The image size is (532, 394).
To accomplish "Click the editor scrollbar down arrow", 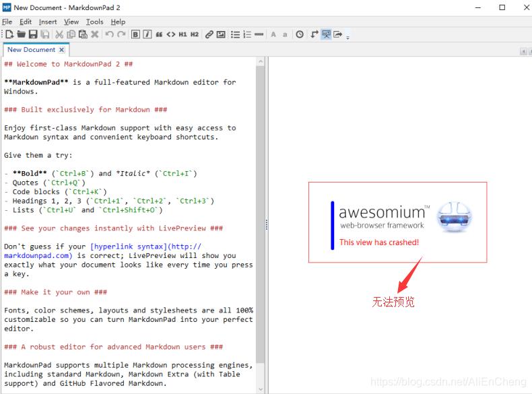I will coord(260,389).
